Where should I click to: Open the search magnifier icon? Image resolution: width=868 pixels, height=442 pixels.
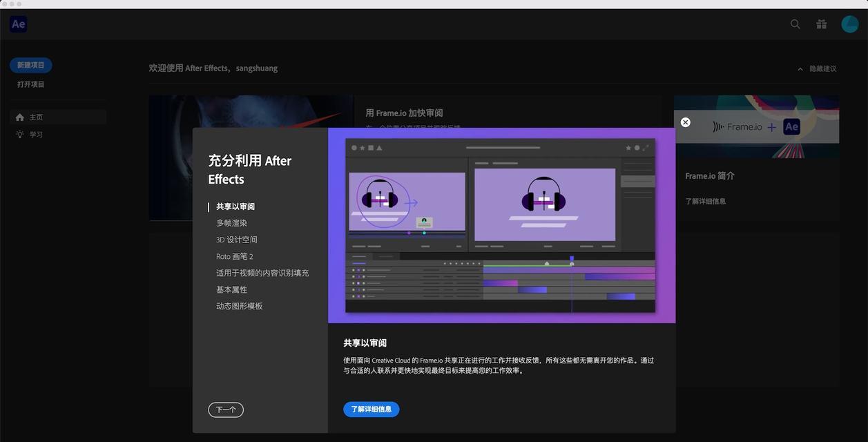pos(795,24)
